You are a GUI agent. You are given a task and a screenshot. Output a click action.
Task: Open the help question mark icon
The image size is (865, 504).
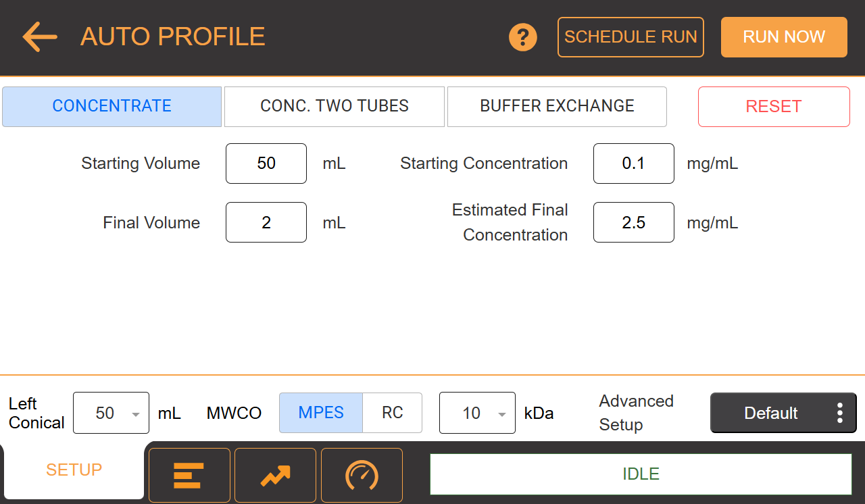(522, 37)
